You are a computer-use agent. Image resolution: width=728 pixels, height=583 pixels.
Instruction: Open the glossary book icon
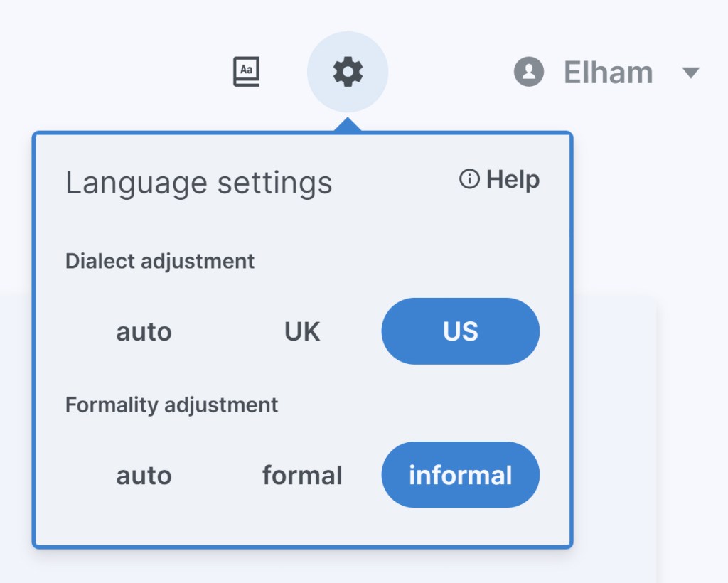(x=247, y=72)
